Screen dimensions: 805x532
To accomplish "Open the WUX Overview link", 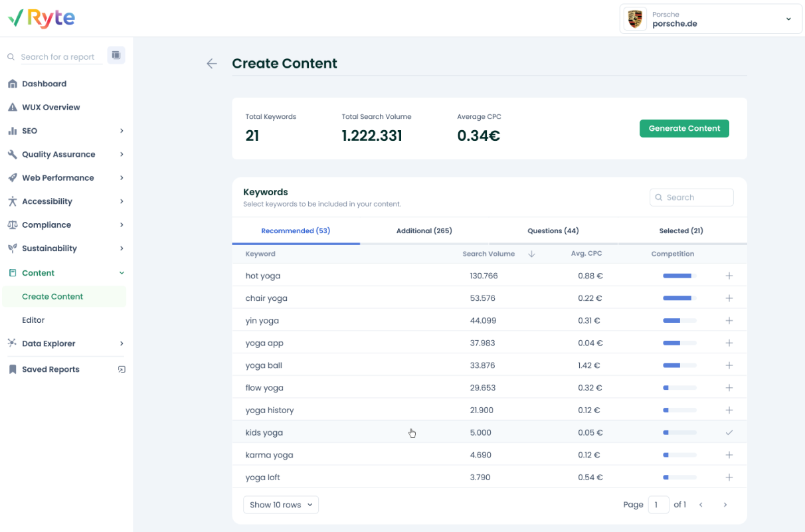I will click(x=51, y=107).
